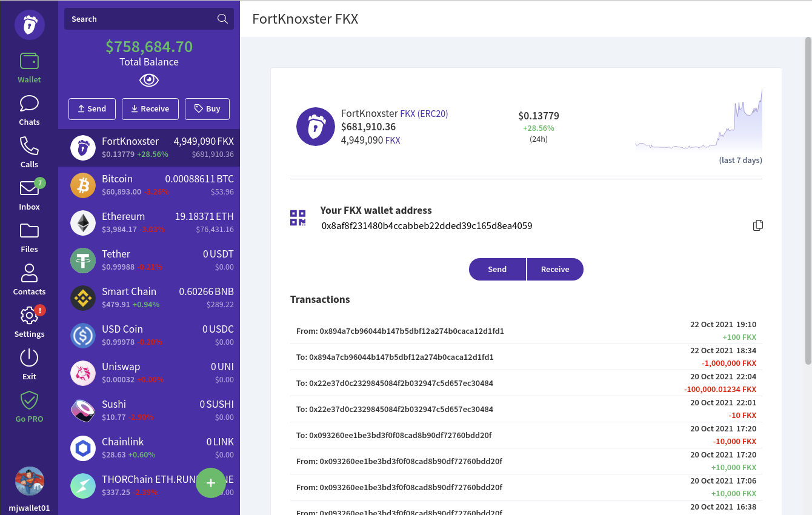The image size is (812, 515).
Task: Click the search magnifier icon
Action: 222,19
